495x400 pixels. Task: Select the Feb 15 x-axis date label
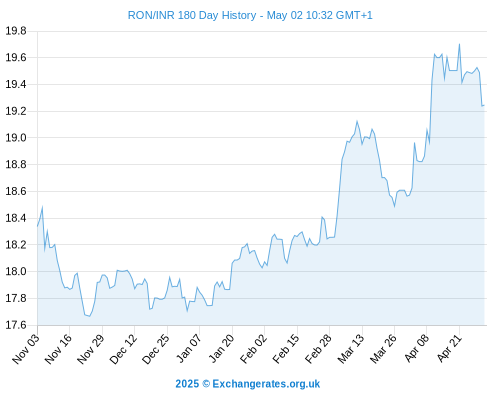[x=286, y=348]
